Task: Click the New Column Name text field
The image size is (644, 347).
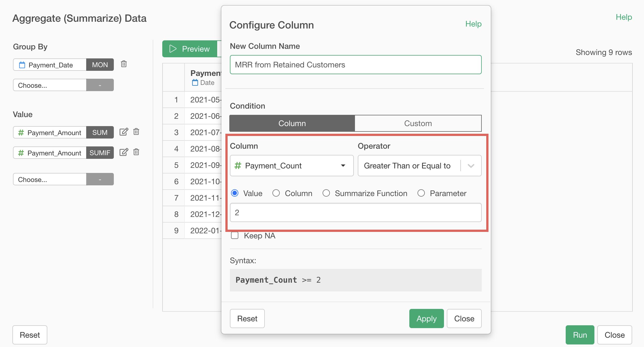Action: click(x=356, y=65)
